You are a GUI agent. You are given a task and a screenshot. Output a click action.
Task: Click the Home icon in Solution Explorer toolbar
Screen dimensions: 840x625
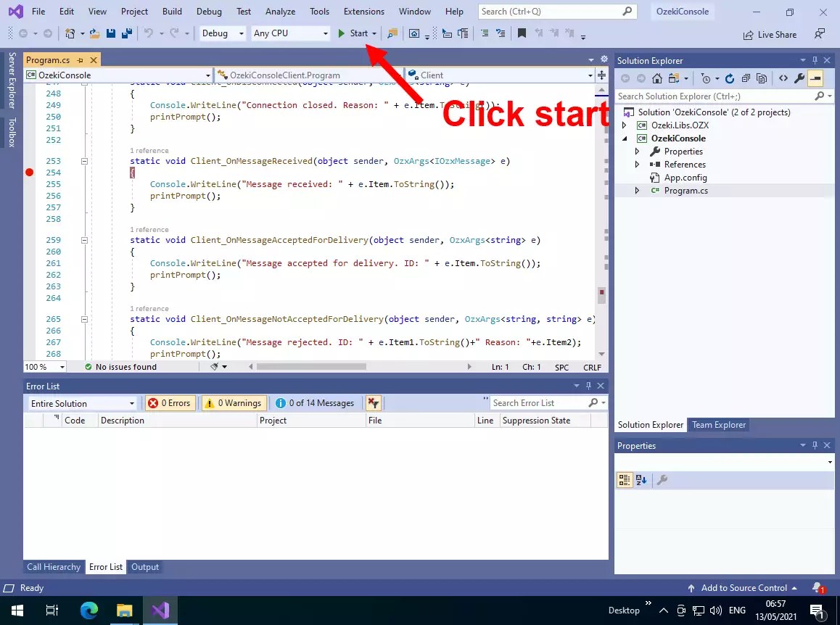656,78
